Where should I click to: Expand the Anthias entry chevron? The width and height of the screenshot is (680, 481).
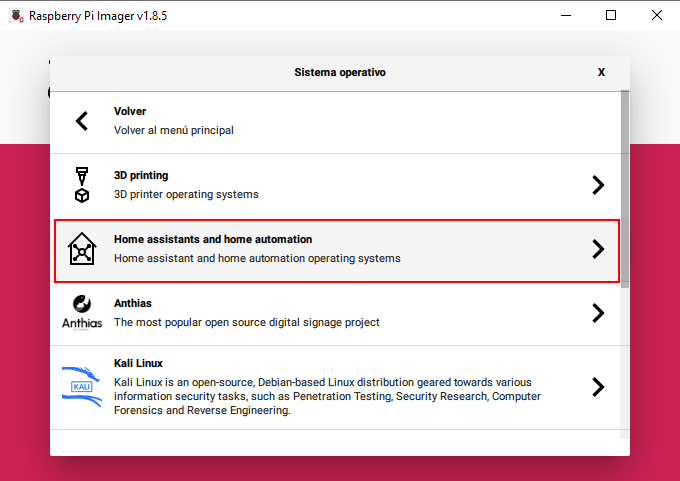(x=598, y=313)
